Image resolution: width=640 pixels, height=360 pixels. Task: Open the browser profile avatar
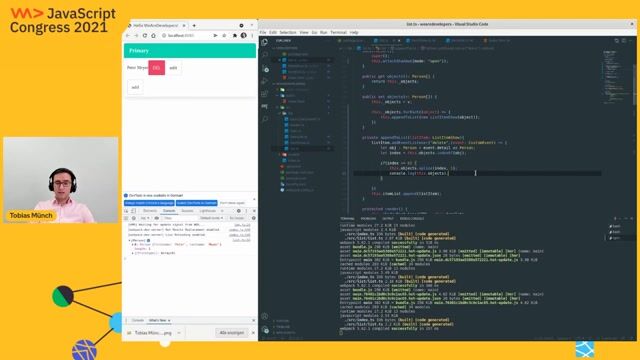coord(244,36)
